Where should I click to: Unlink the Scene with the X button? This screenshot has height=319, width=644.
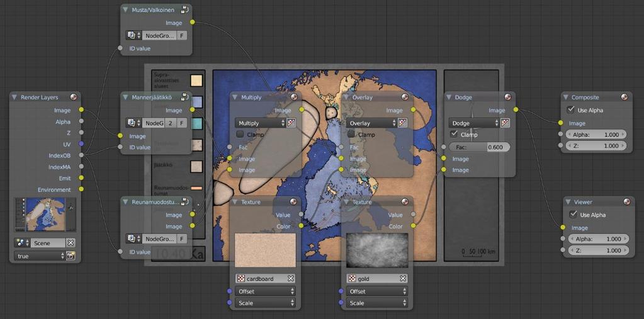coord(71,243)
